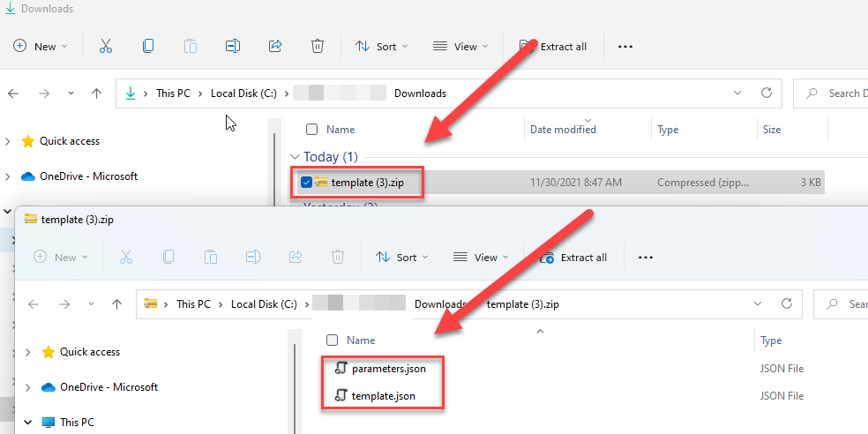Toggle select-all checkbox in Downloads Name header

point(311,130)
